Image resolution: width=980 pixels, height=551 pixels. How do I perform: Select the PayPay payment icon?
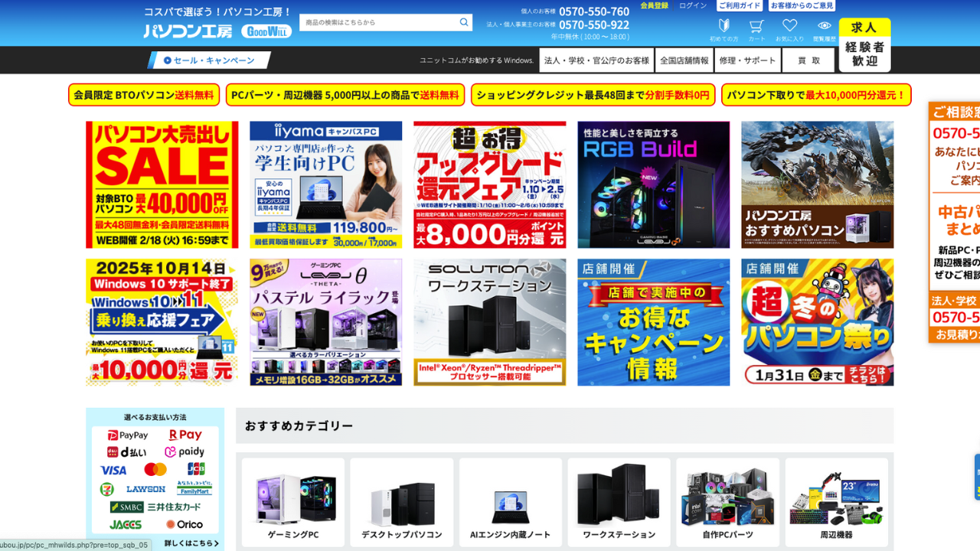127,435
